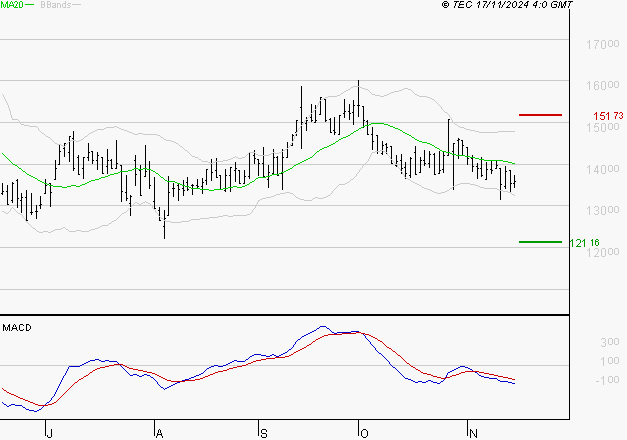Click the green support level line

[540, 242]
